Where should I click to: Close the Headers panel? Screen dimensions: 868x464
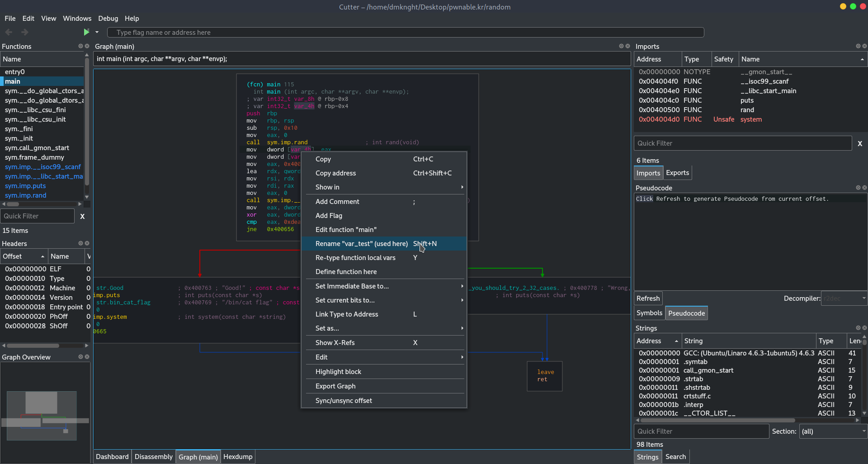87,243
